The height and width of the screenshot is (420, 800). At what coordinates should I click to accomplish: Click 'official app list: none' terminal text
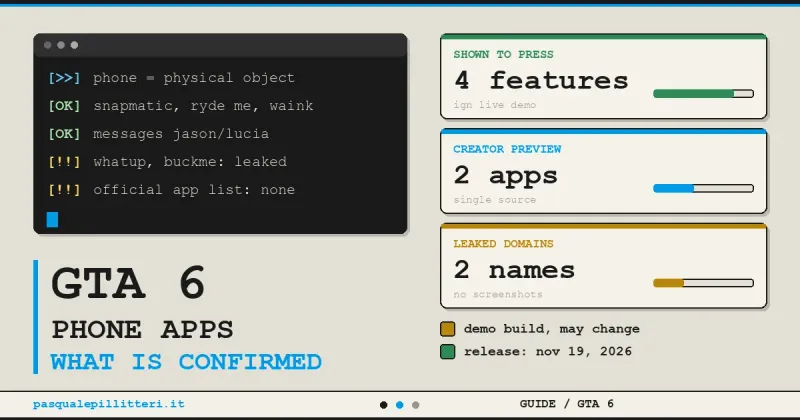(x=194, y=190)
